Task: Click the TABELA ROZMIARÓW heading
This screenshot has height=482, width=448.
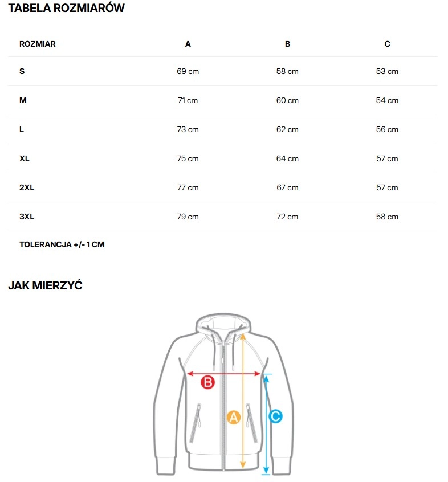Action: 66,9
